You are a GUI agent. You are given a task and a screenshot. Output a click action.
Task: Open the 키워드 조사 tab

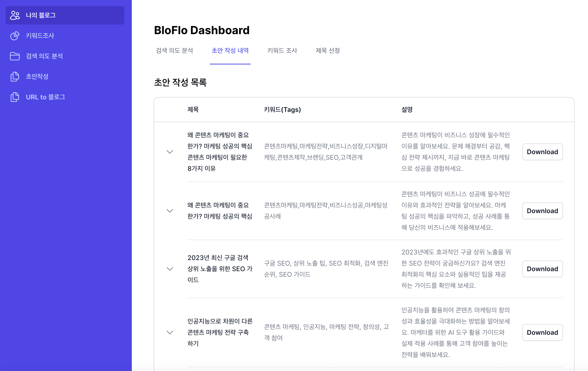tap(282, 51)
